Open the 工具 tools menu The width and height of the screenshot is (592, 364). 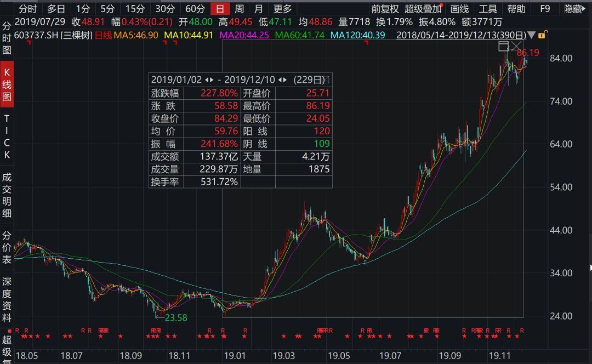(488, 9)
